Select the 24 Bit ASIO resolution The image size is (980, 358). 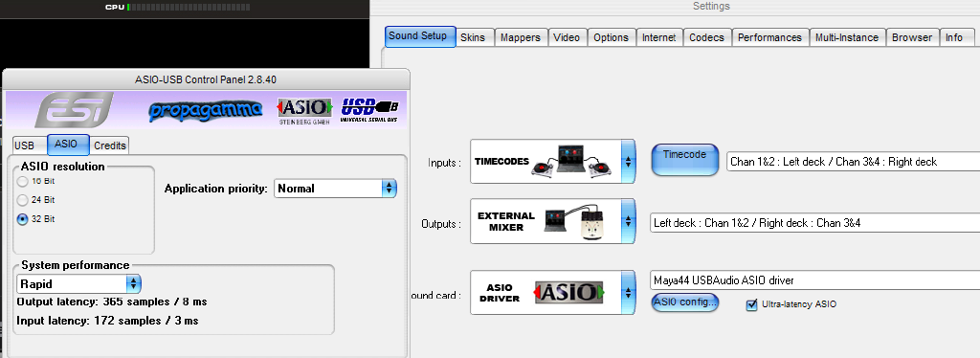[x=23, y=201]
